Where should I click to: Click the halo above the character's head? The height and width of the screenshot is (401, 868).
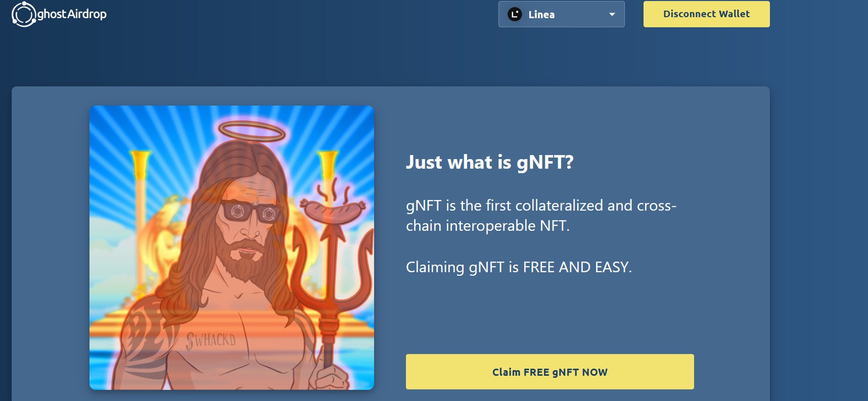(252, 131)
